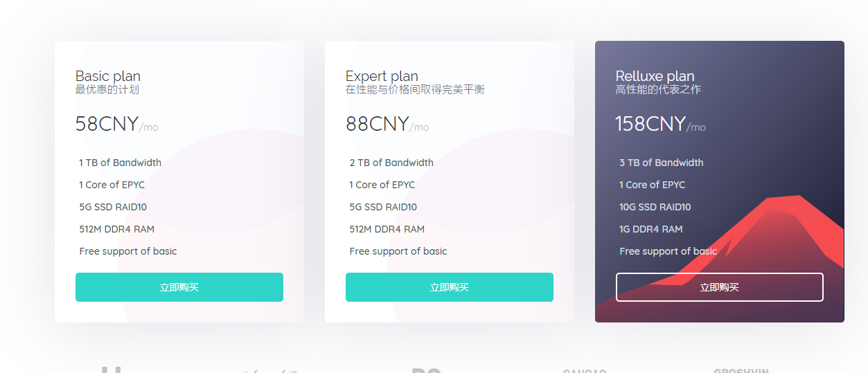Select the Relluxe plan heading

(655, 76)
